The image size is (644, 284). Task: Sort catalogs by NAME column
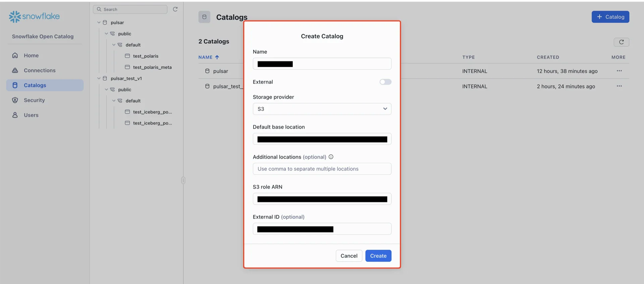pos(205,57)
